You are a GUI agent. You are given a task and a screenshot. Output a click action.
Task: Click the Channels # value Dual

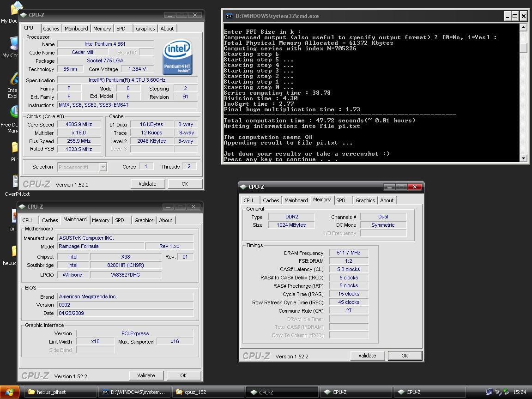(383, 217)
